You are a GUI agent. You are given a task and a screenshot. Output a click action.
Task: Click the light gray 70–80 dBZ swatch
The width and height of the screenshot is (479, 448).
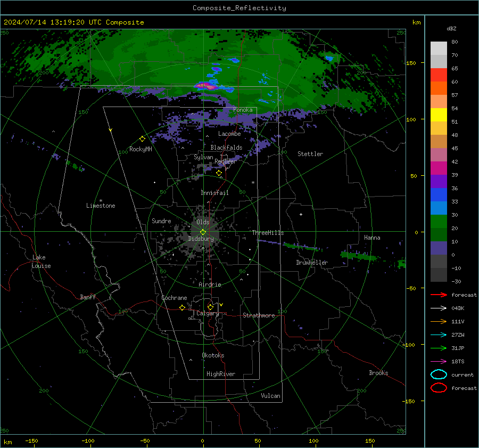(439, 48)
